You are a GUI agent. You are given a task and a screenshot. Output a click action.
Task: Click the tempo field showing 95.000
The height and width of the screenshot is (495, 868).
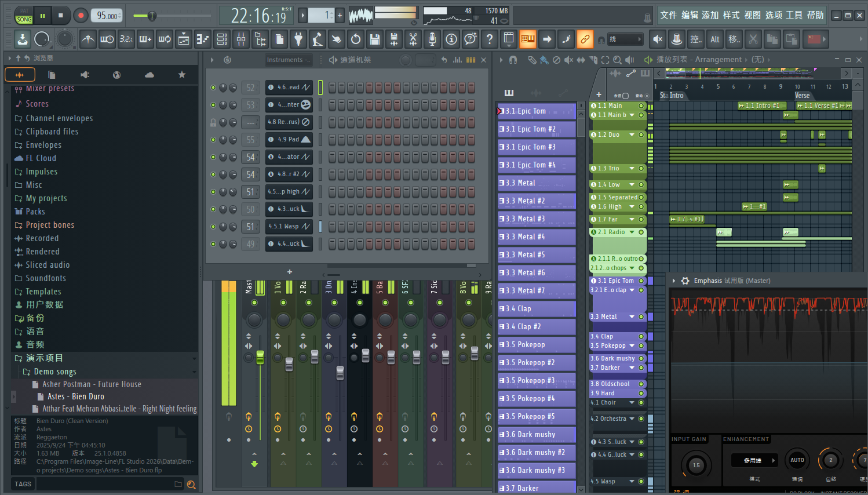click(108, 16)
